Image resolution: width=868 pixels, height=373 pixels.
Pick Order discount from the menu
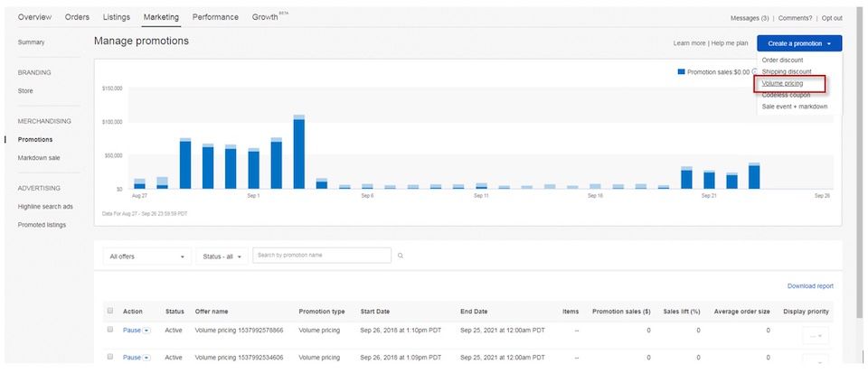coord(782,60)
